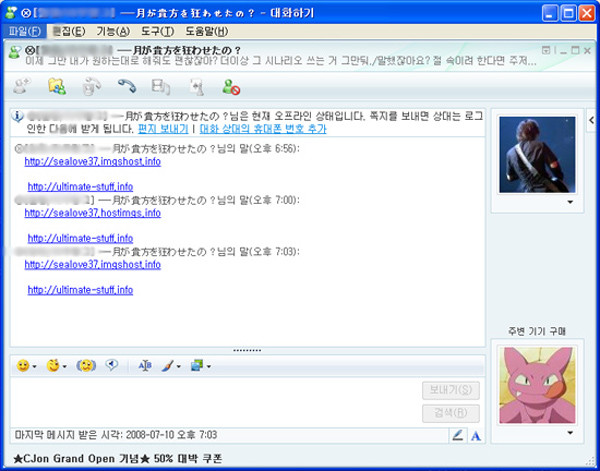Open the 파일(F) menu

click(x=23, y=31)
